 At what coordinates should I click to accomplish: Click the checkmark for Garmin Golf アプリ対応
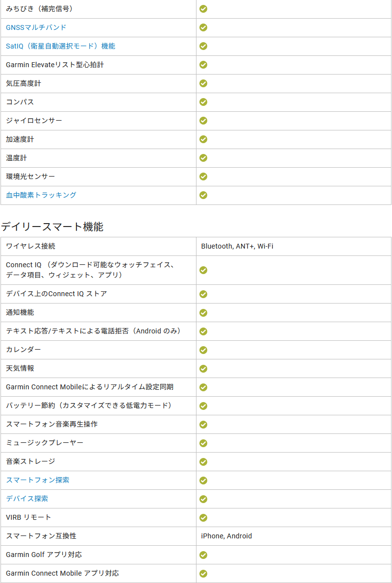point(203,555)
